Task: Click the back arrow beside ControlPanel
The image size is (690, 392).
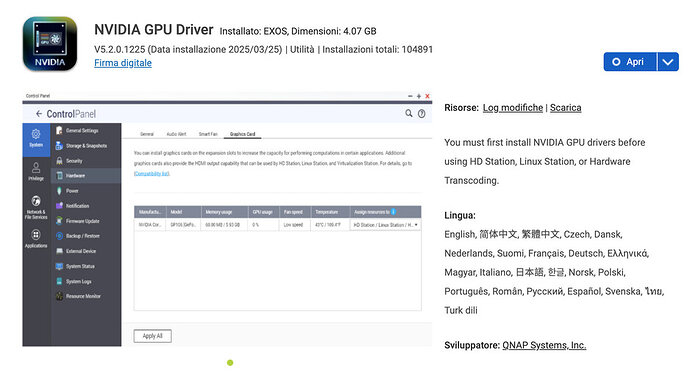Action: point(39,114)
